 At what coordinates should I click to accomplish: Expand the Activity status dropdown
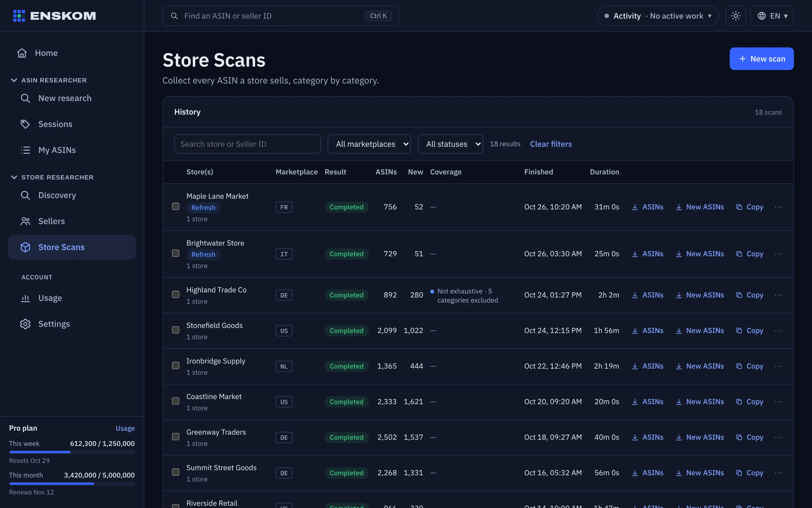658,16
